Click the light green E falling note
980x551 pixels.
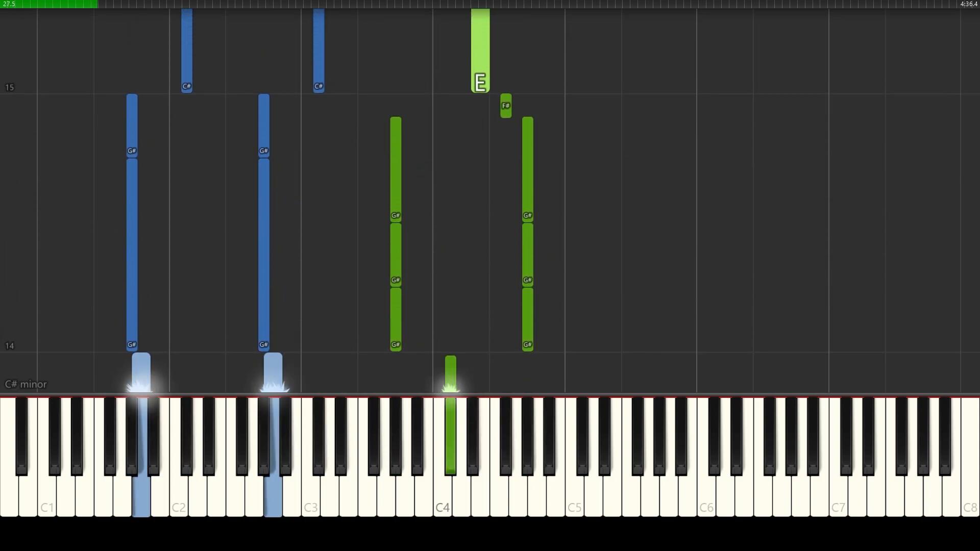coord(480,51)
